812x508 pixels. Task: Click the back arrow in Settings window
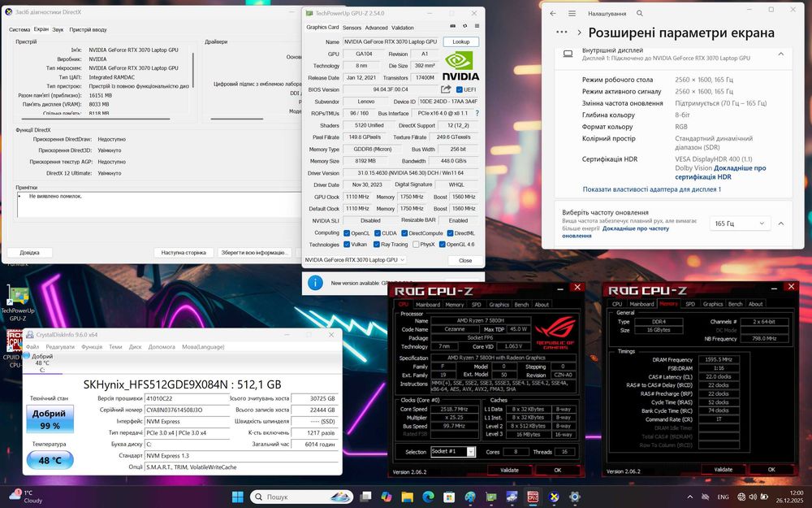(x=553, y=14)
